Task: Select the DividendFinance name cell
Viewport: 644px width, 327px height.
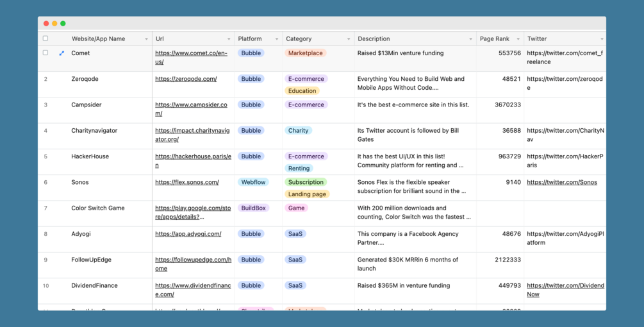Action: click(94, 286)
